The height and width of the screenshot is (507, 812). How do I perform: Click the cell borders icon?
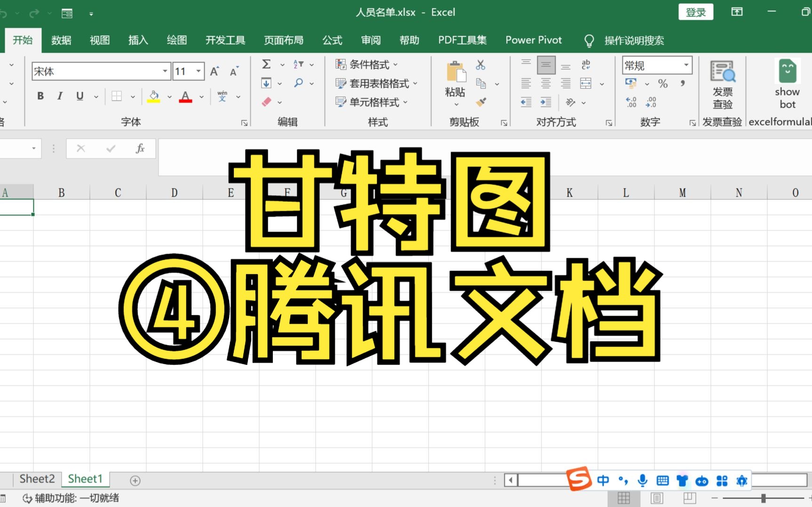pyautogui.click(x=117, y=96)
